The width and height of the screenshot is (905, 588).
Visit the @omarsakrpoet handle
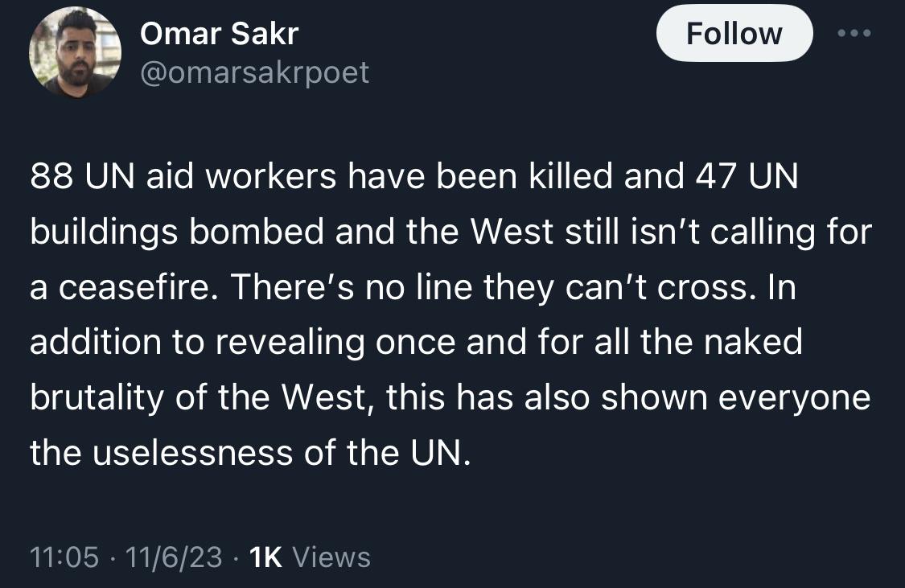click(254, 72)
